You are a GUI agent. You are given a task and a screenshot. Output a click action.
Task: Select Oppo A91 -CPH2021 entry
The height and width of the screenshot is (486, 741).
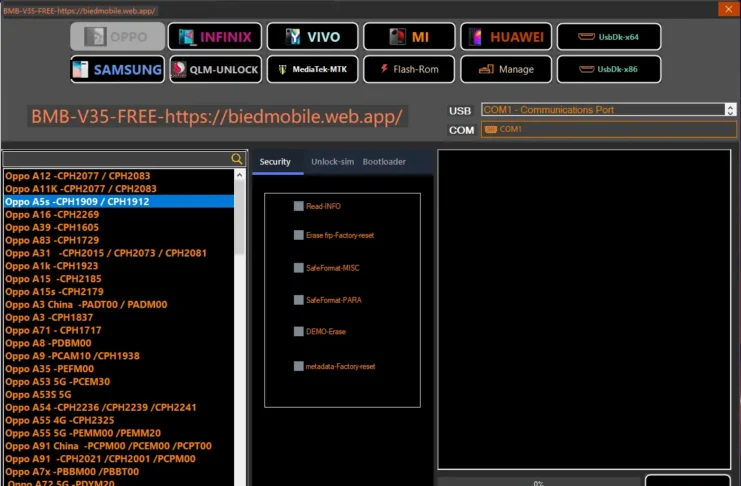(x=119, y=459)
